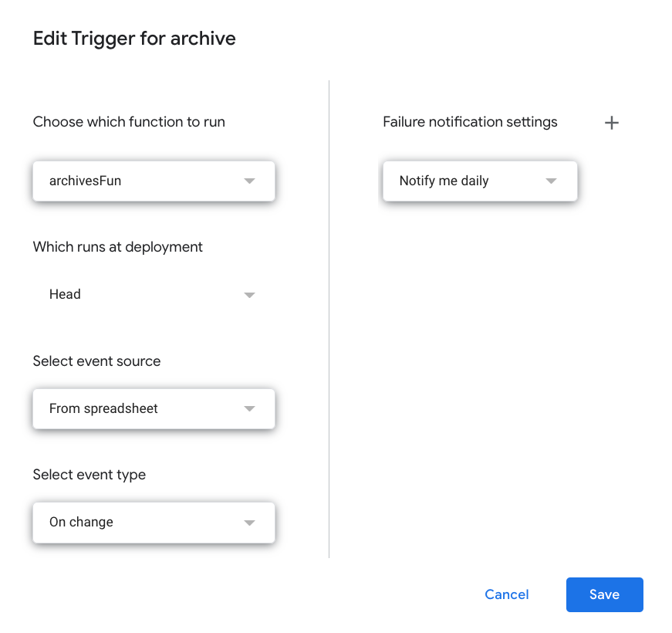Click the Failure notification settings heading

(470, 121)
